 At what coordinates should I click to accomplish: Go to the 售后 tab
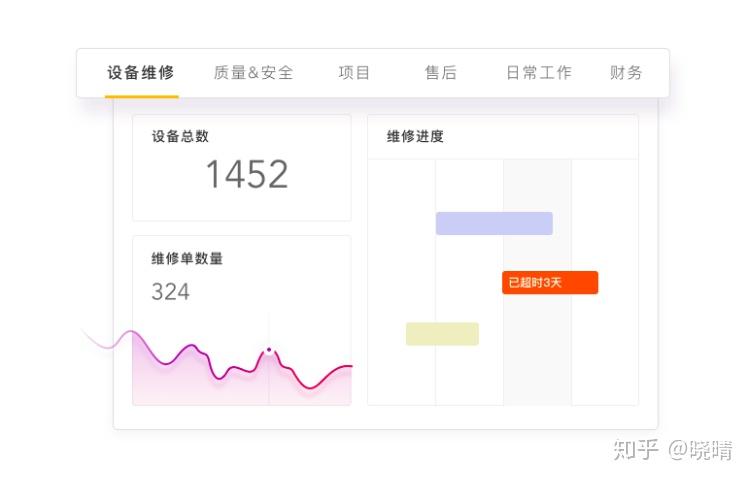[x=441, y=73]
